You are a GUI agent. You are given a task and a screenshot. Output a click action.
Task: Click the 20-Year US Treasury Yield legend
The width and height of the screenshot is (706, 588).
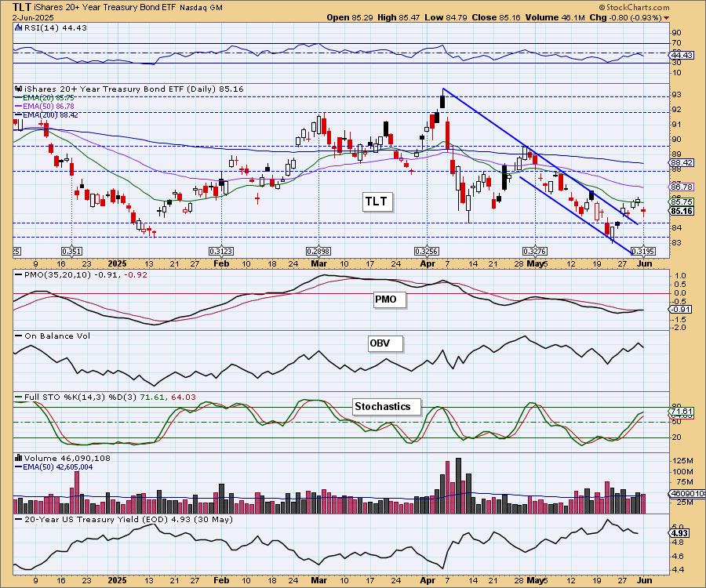(x=129, y=519)
